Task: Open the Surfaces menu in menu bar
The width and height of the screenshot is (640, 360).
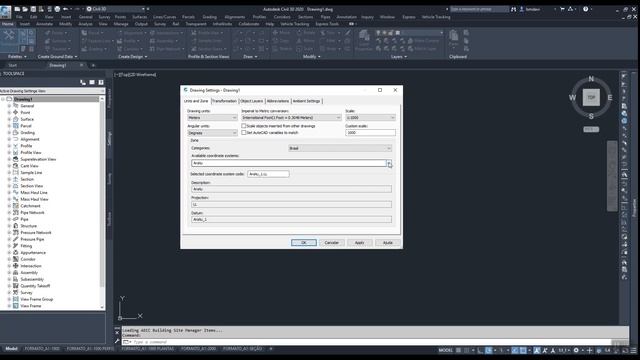Action: pos(140,17)
